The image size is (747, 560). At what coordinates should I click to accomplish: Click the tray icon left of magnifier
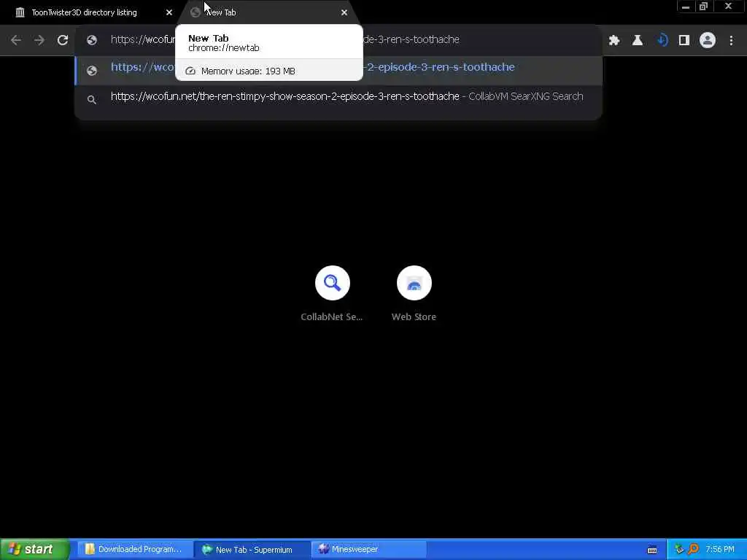click(x=679, y=549)
